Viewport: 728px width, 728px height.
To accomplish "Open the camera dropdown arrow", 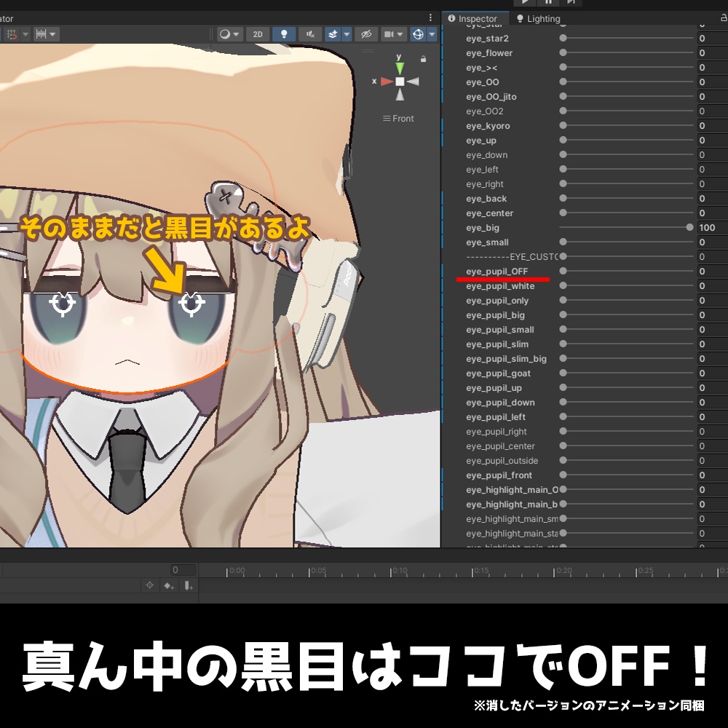I will pyautogui.click(x=399, y=34).
